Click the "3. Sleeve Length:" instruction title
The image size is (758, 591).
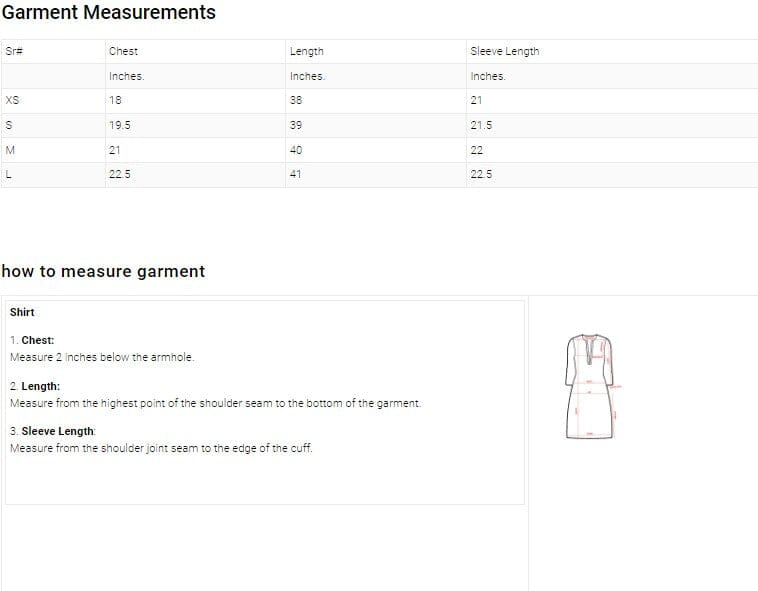click(53, 431)
